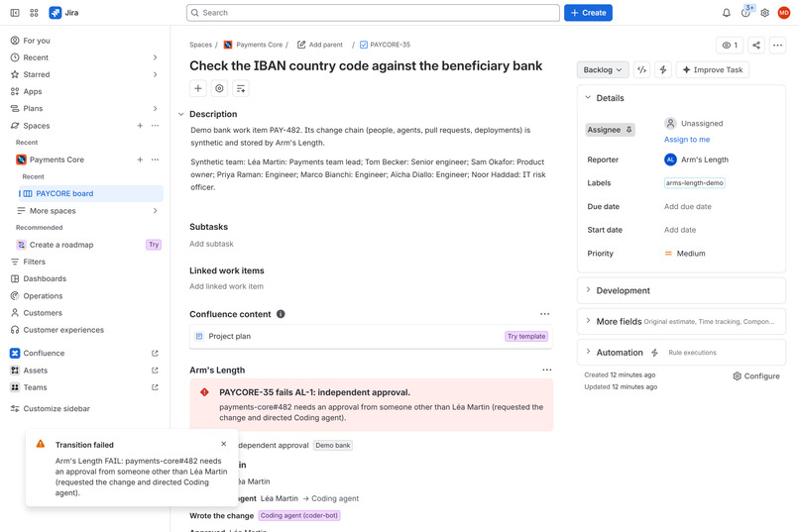Image resolution: width=799 pixels, height=532 pixels.
Task: Click the Configure button
Action: point(756,376)
